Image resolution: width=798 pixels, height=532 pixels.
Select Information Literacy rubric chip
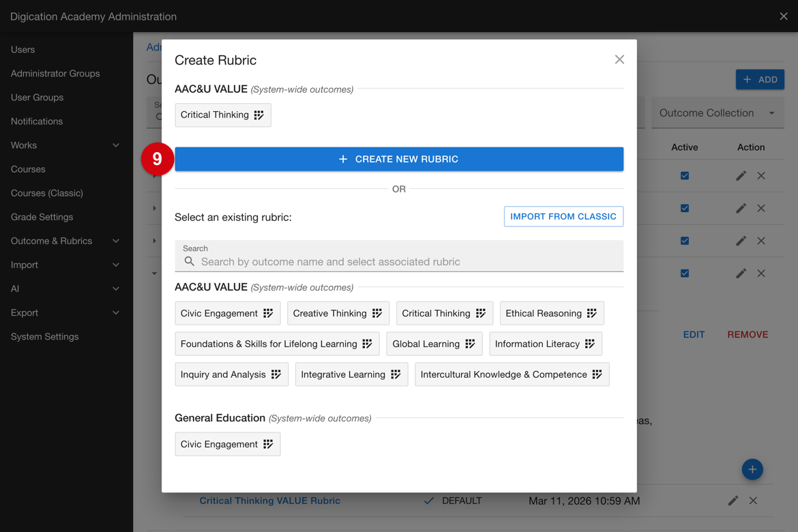pos(546,344)
